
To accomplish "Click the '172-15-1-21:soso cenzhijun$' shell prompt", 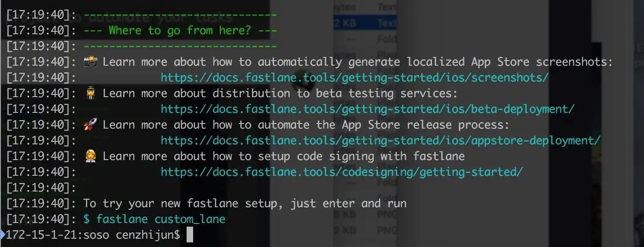I will (x=93, y=235).
